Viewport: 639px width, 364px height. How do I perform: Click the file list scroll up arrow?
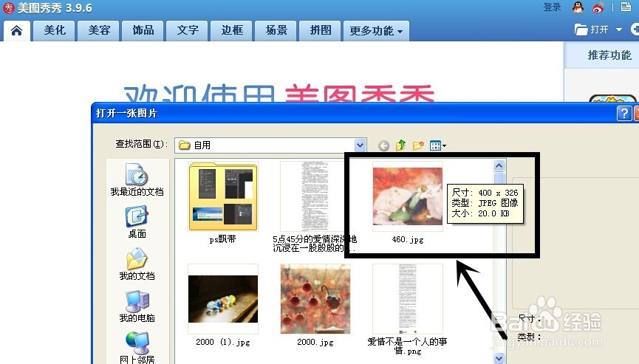(499, 165)
